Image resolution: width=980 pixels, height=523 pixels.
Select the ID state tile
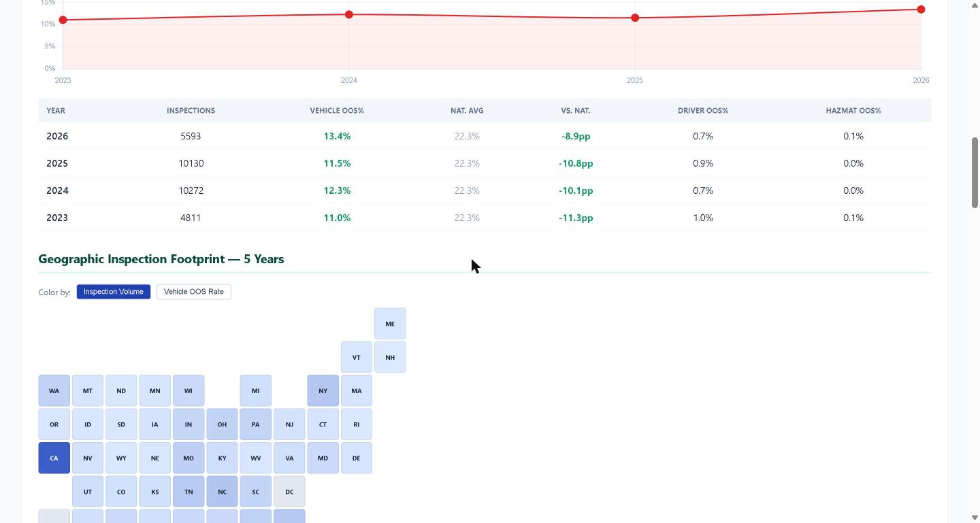88,424
